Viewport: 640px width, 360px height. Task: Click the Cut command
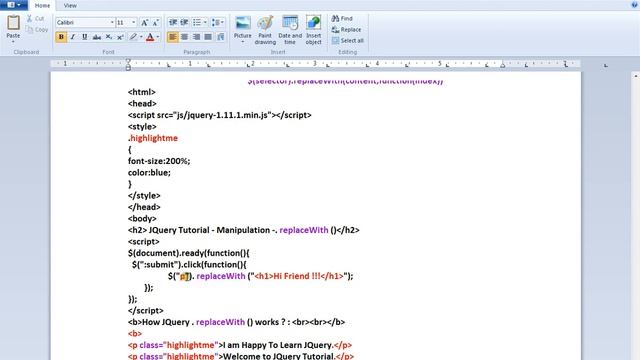(x=36, y=18)
